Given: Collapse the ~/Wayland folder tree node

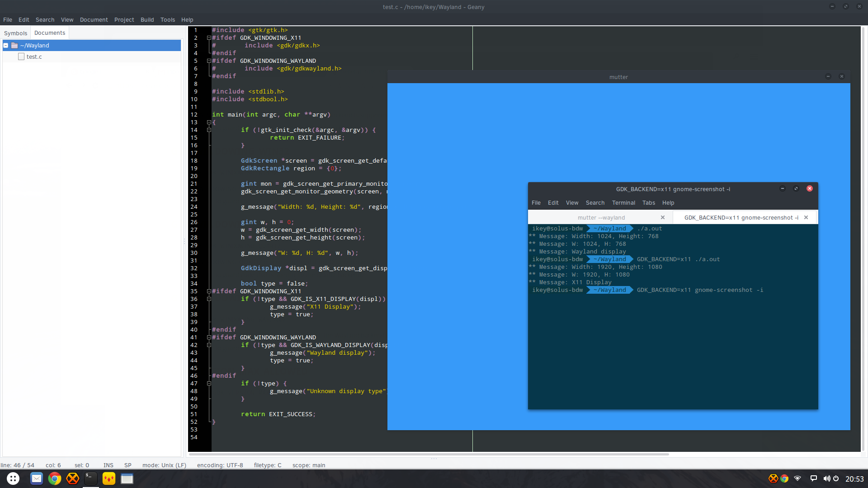Looking at the screenshot, I should coord(6,46).
